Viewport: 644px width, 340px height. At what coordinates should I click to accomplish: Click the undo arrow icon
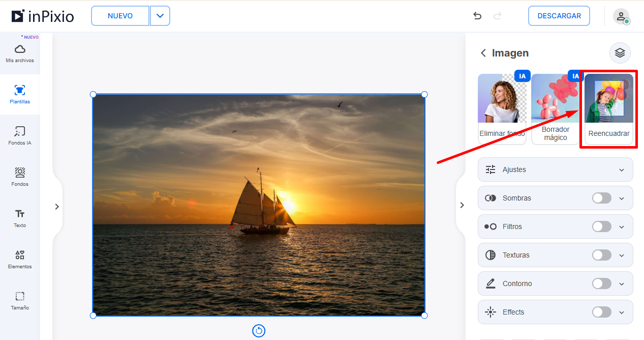click(x=477, y=16)
